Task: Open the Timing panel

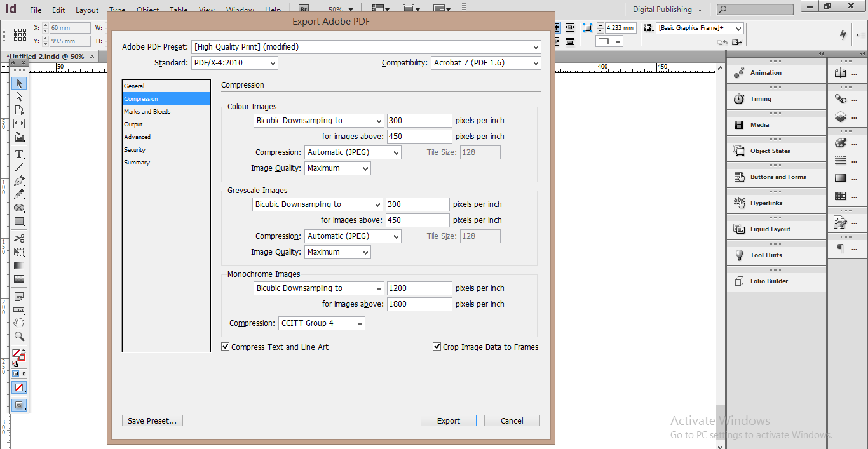Action: point(776,99)
